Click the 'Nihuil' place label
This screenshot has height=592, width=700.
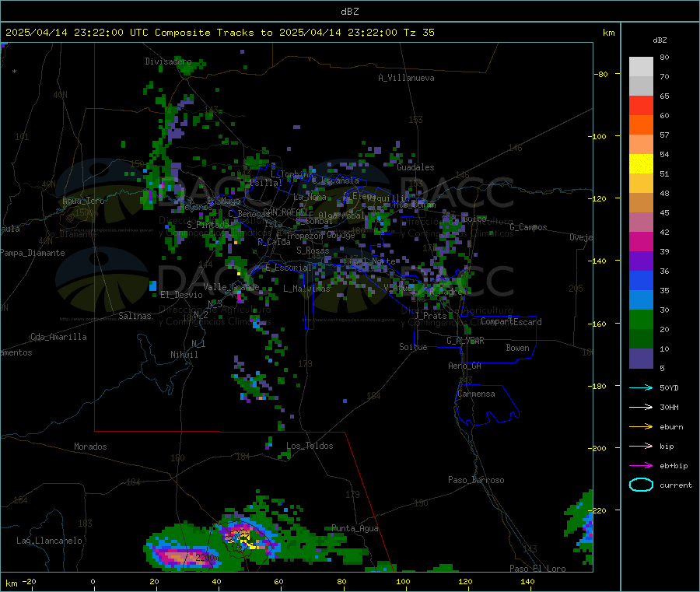[184, 355]
